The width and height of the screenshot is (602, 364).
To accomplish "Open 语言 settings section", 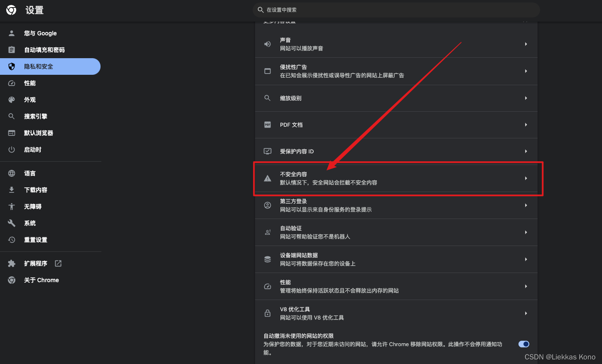I will (50, 173).
